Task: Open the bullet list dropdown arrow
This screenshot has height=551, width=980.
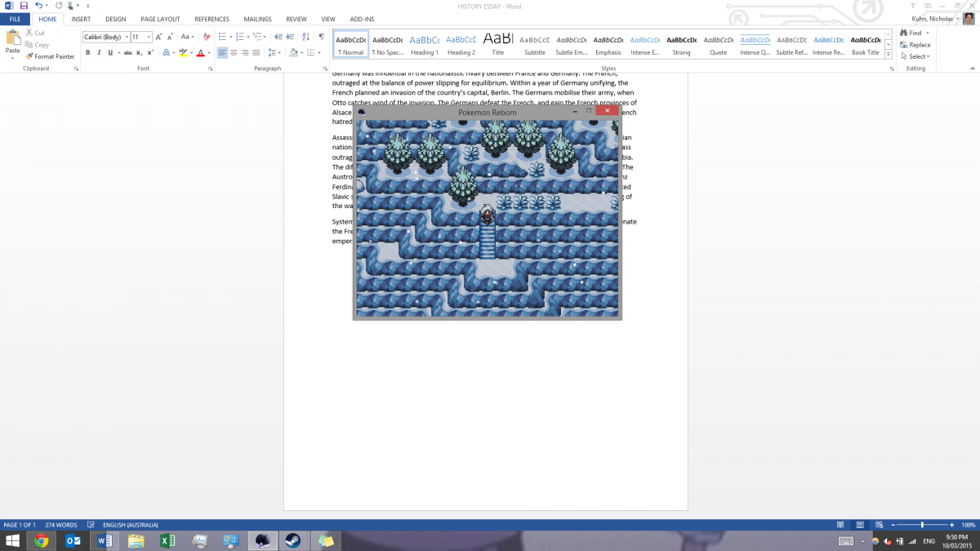Action: pos(231,37)
